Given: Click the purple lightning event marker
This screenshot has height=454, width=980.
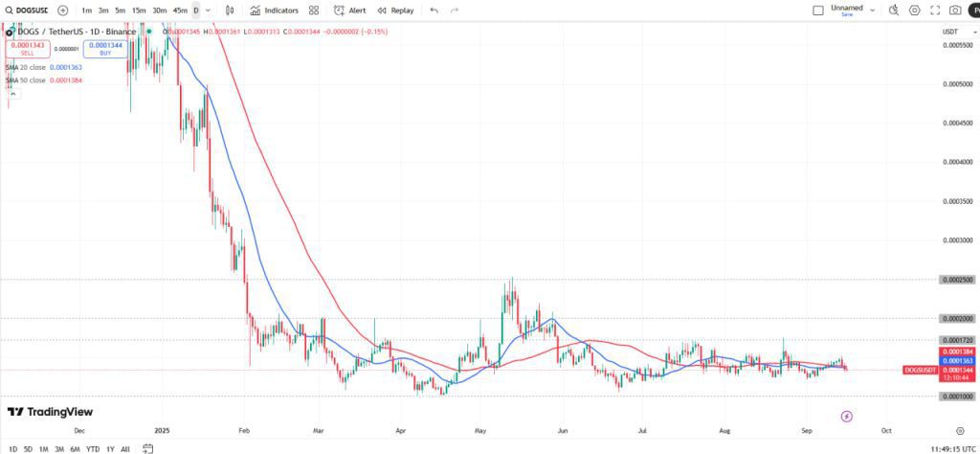Looking at the screenshot, I should [847, 416].
